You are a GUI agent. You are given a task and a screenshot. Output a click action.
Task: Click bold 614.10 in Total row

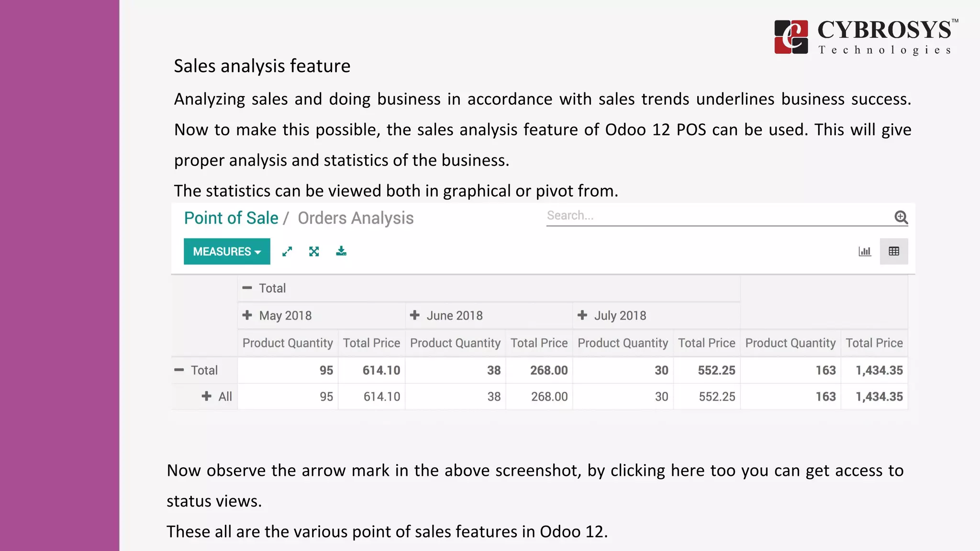pyautogui.click(x=381, y=370)
